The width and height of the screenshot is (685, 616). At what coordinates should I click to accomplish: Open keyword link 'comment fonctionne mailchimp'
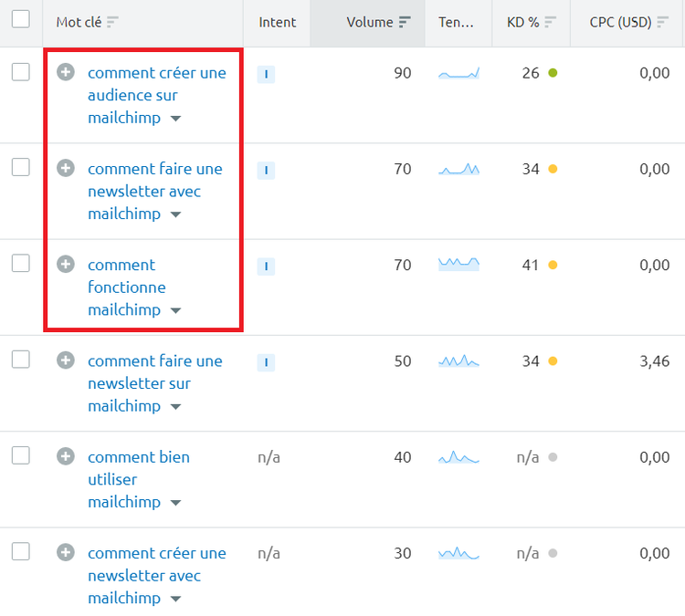[127, 287]
